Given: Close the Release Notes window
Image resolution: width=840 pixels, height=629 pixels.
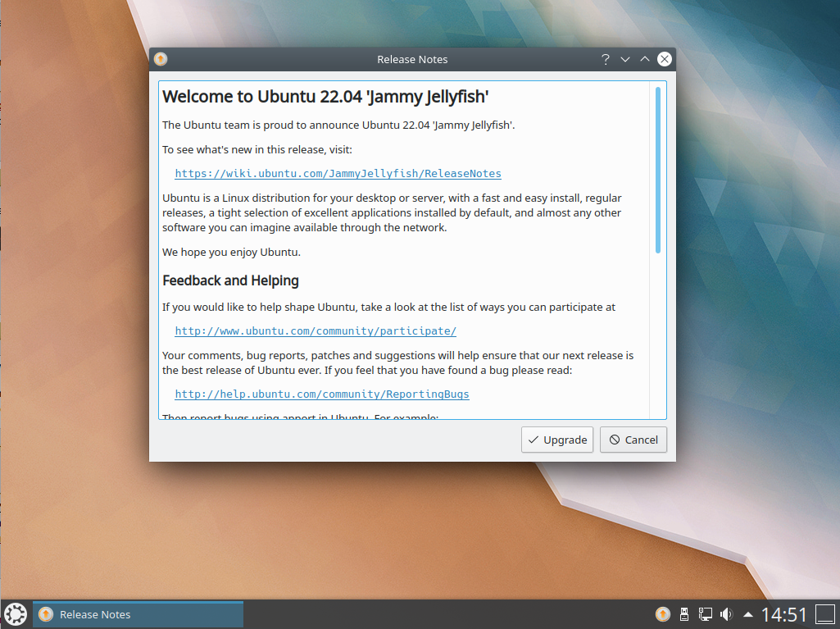Looking at the screenshot, I should click(665, 60).
